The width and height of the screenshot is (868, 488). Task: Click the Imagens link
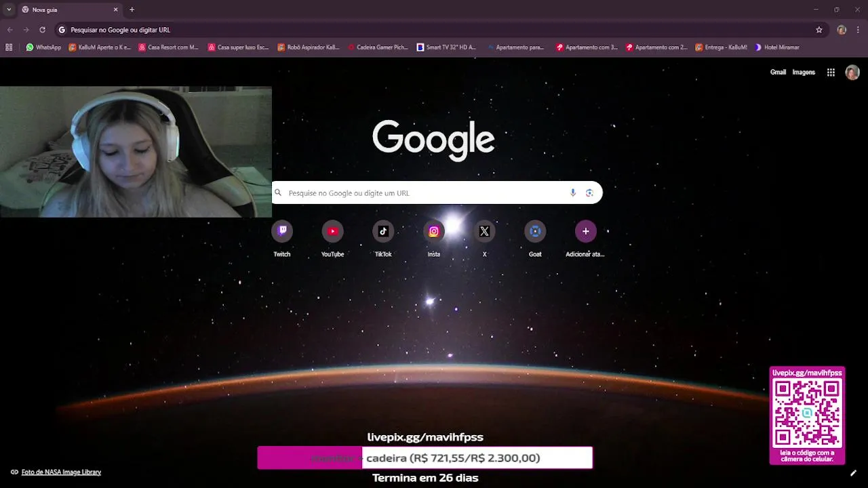[804, 73]
